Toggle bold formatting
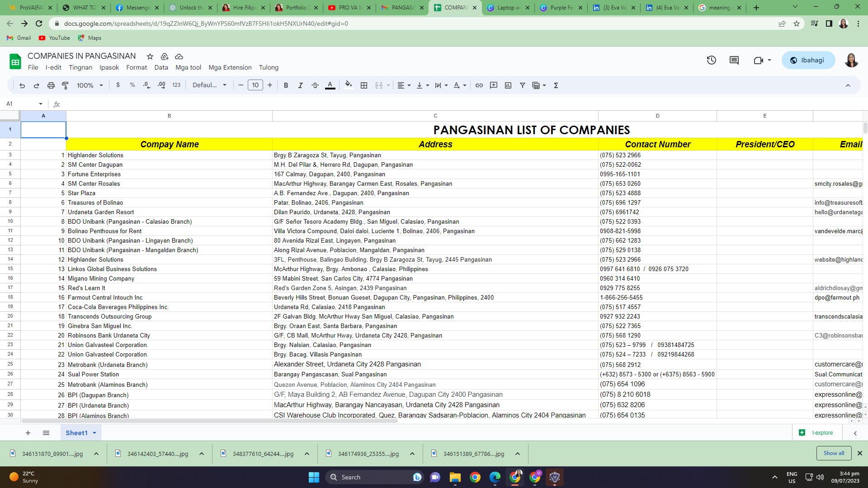Screen dimensions: 868x488 coord(286,85)
